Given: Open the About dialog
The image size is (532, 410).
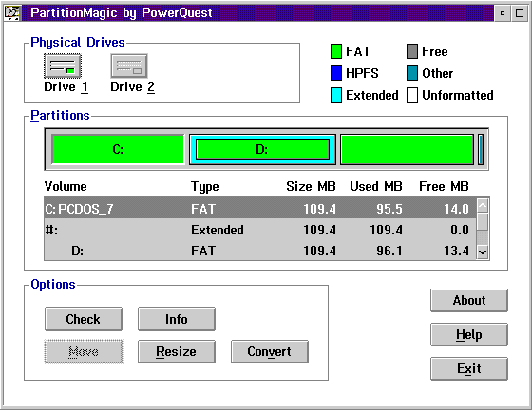Looking at the screenshot, I should click(x=469, y=301).
